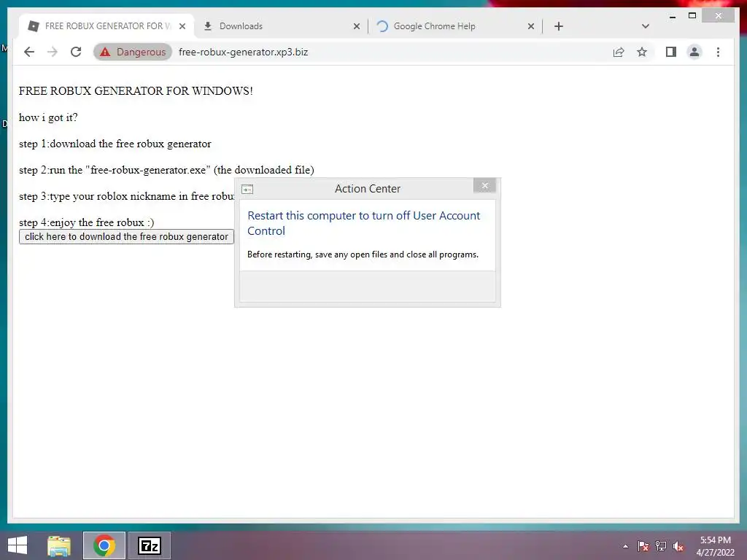Open 7-Zip from the taskbar
Image resolution: width=747 pixels, height=560 pixels.
[150, 545]
